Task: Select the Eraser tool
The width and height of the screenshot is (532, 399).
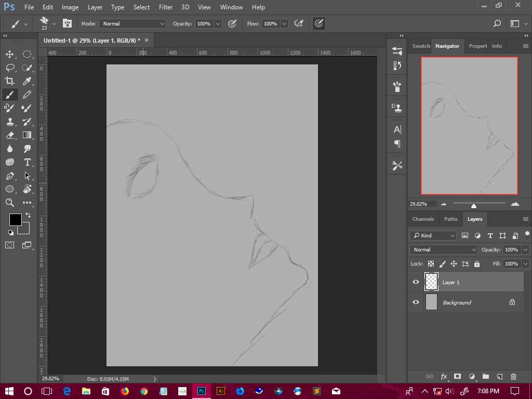Action: click(9, 135)
